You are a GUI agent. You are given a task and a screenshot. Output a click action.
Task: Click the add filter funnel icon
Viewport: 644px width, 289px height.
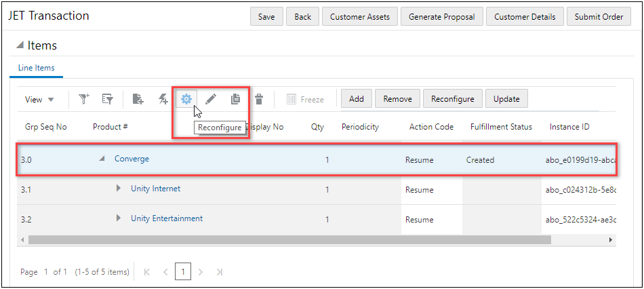click(x=83, y=99)
